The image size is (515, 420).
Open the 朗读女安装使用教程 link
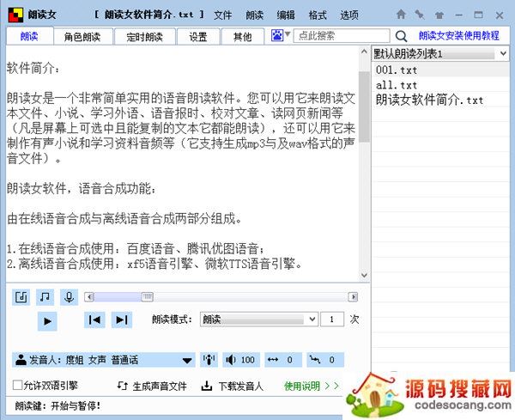coord(458,36)
